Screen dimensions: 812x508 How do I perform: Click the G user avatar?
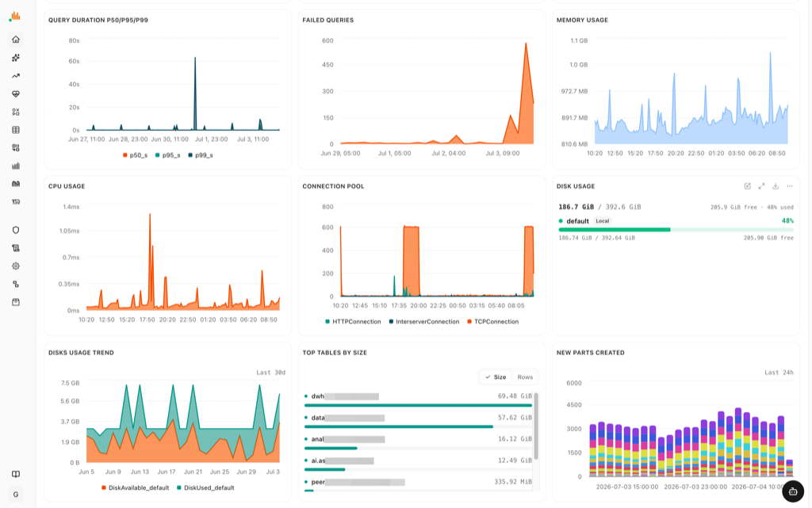(x=16, y=494)
